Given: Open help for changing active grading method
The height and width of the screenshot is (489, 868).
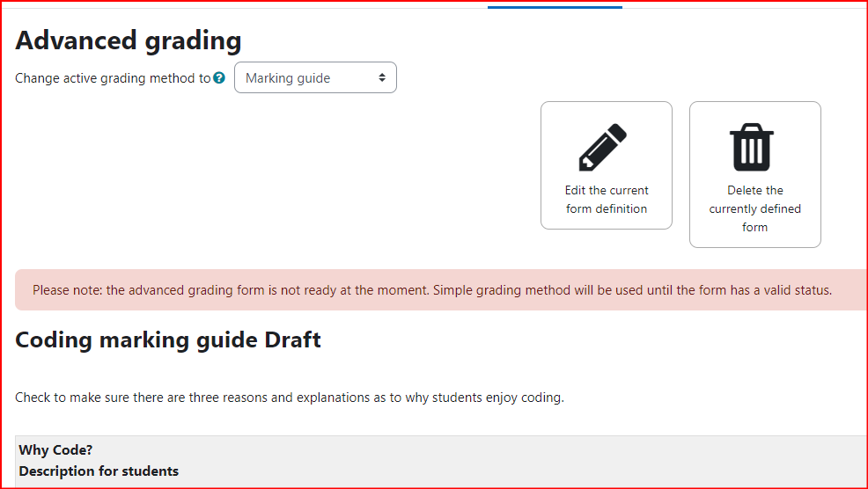Looking at the screenshot, I should (219, 78).
